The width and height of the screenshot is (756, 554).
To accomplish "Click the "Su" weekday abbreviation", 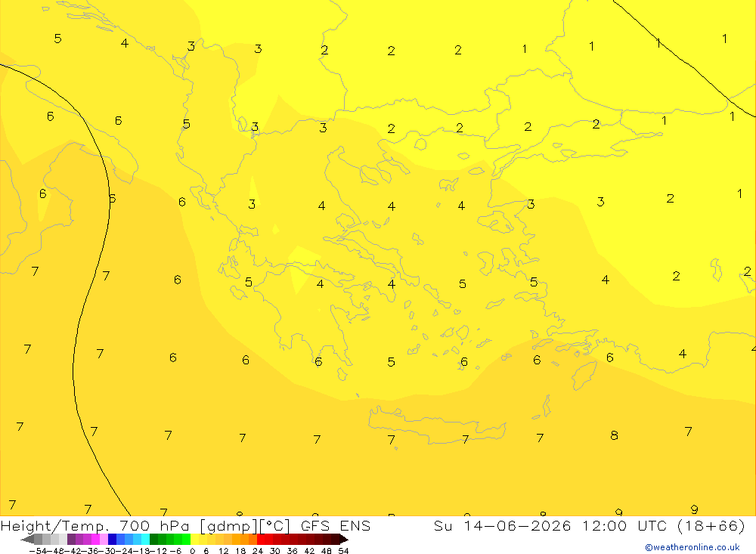I will [x=442, y=525].
